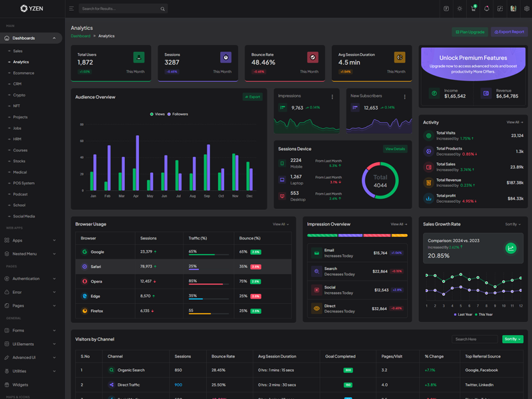This screenshot has height=399, width=532.
Task: Select Crypto from the sidebar
Action: (x=19, y=95)
